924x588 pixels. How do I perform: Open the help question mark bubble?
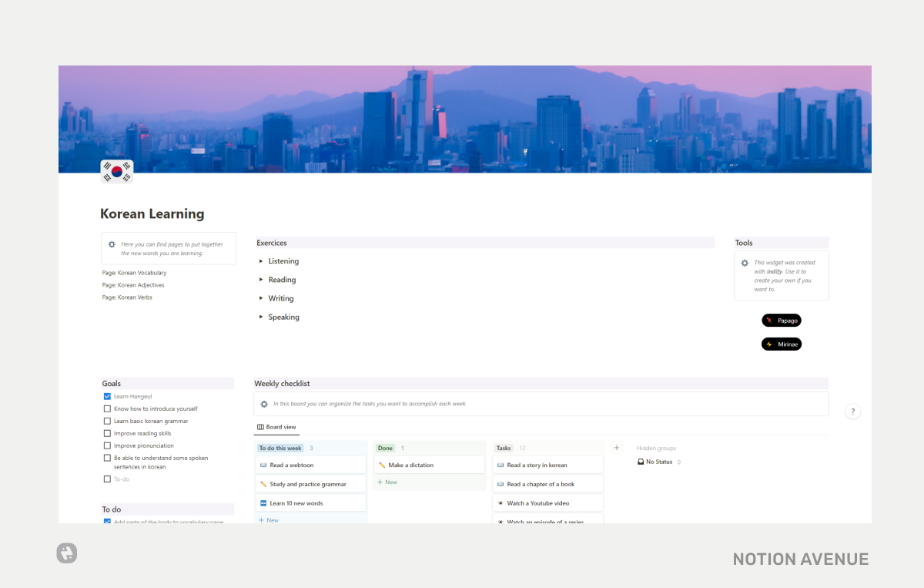(x=852, y=411)
